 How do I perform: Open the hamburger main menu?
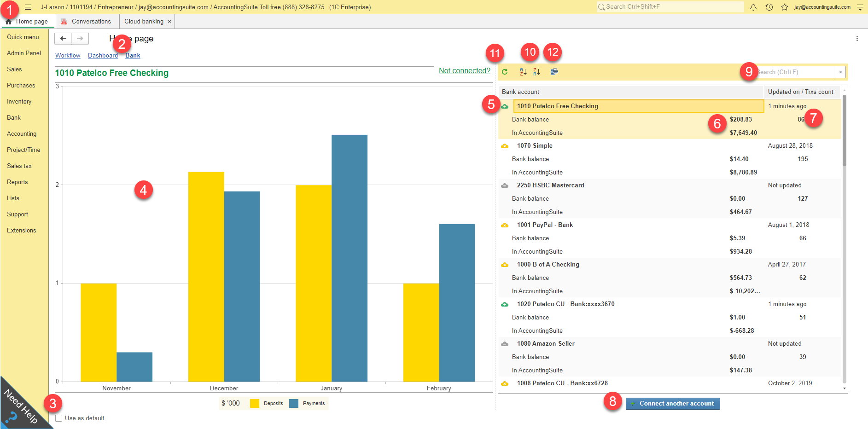(x=28, y=7)
